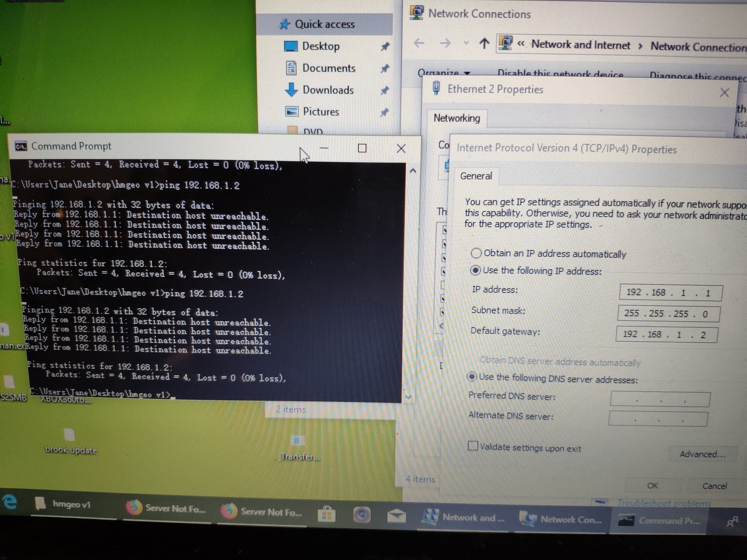Screen dimensions: 747x560
Task: Switch to Network and Internet taskbar window
Action: pyautogui.click(x=463, y=517)
